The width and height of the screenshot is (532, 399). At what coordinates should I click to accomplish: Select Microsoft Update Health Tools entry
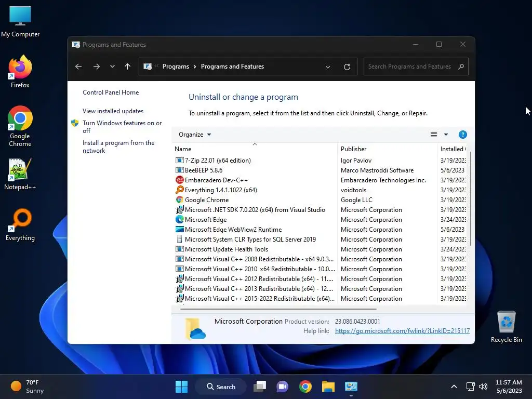pos(320,249)
